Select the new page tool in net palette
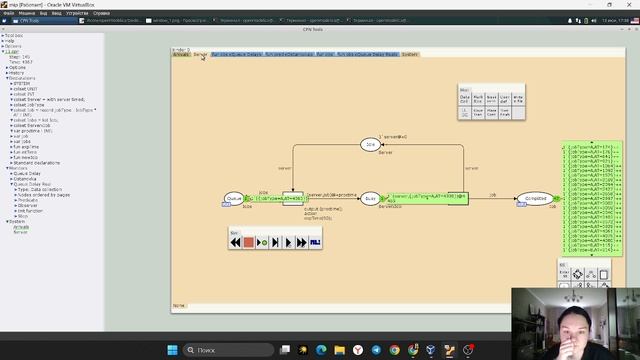 (x=604, y=274)
